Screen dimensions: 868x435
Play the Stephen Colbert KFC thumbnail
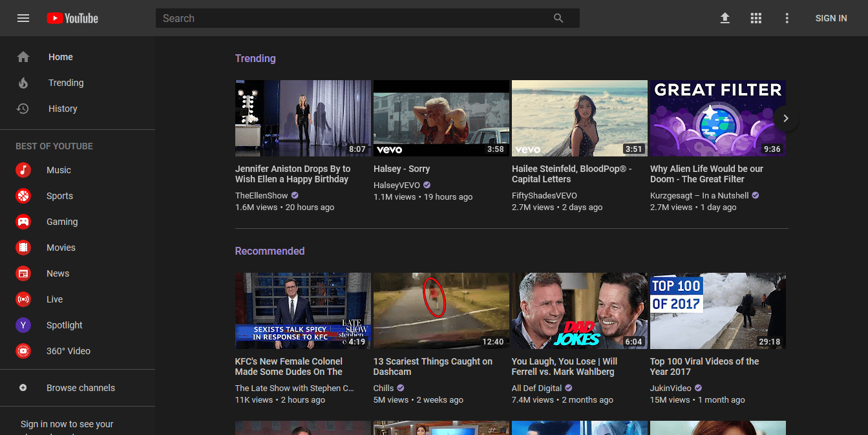(x=303, y=311)
